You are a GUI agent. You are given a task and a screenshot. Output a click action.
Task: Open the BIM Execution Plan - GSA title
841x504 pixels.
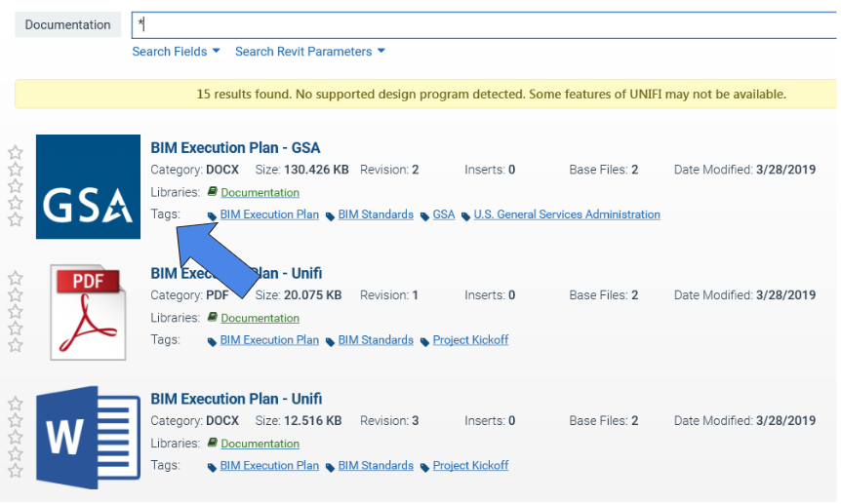click(235, 148)
